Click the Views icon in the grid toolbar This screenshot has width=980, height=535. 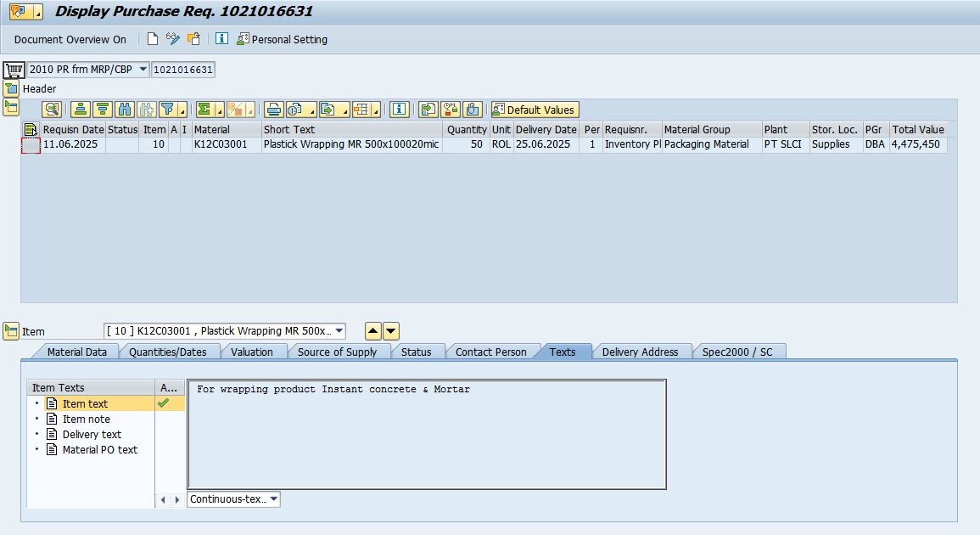coord(295,110)
